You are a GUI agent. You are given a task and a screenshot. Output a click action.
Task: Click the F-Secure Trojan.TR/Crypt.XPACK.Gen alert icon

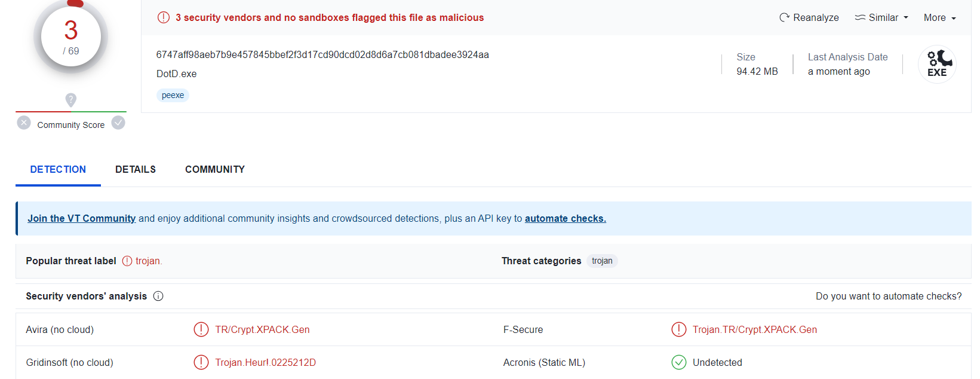click(679, 330)
